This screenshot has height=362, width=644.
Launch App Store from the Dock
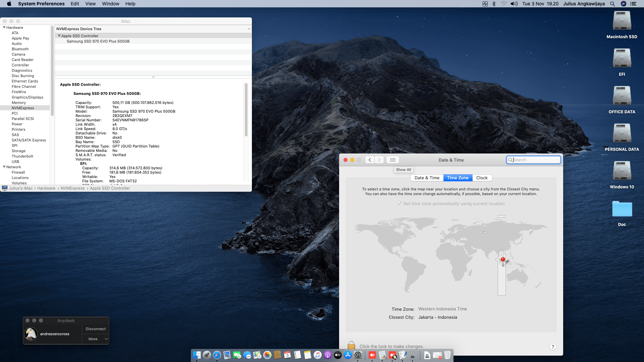click(348, 355)
